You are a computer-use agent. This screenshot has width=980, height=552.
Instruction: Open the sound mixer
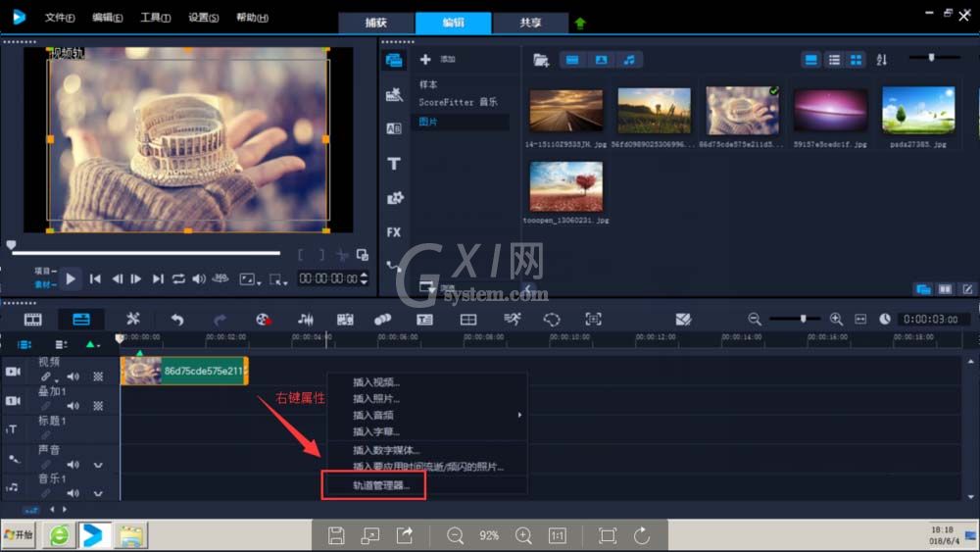click(x=305, y=320)
